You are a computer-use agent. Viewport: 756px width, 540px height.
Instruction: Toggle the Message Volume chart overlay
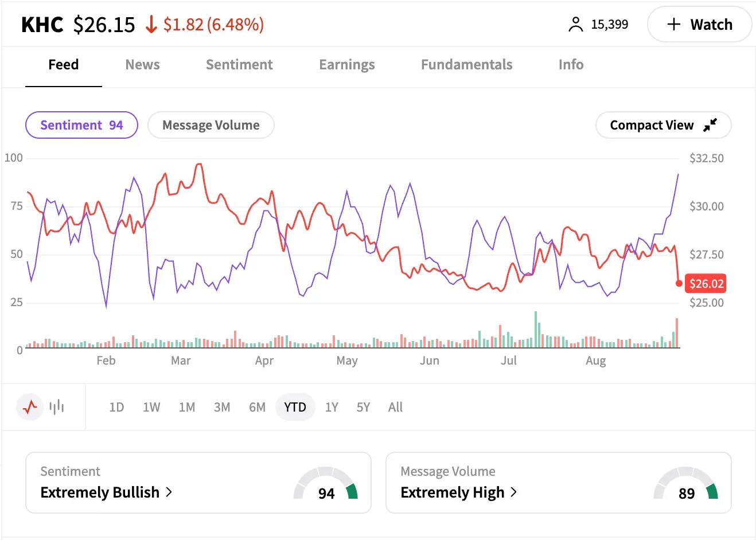click(x=211, y=125)
